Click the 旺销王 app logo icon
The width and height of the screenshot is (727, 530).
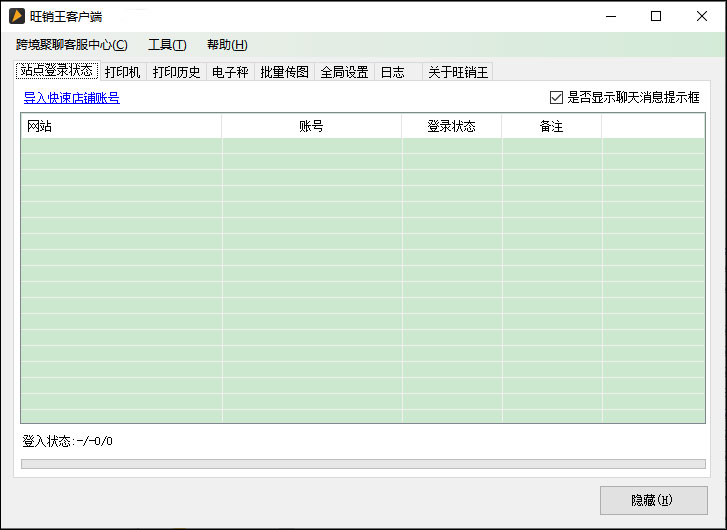point(17,16)
